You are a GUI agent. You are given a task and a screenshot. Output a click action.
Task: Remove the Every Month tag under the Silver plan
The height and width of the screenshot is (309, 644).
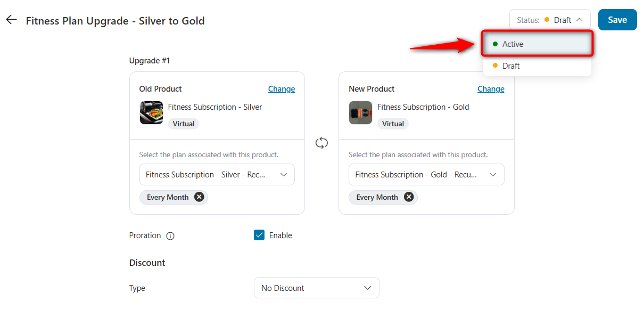coord(199,197)
